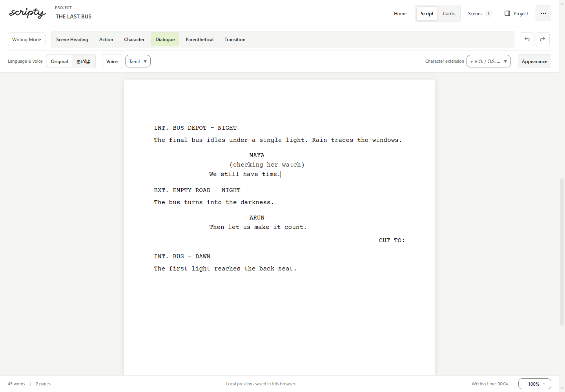Open the Scenes list

(x=479, y=13)
